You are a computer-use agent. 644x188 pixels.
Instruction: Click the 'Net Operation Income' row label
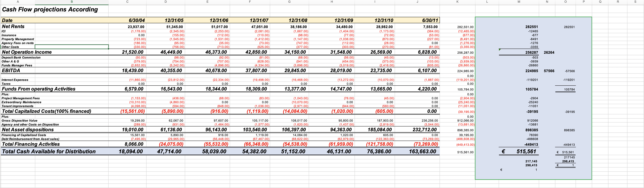tap(27, 52)
